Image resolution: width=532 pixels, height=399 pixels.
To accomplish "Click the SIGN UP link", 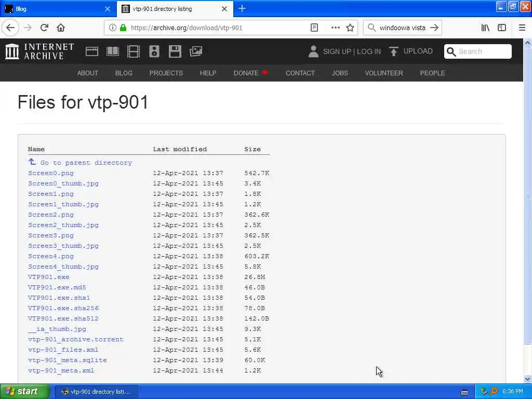I will click(337, 51).
